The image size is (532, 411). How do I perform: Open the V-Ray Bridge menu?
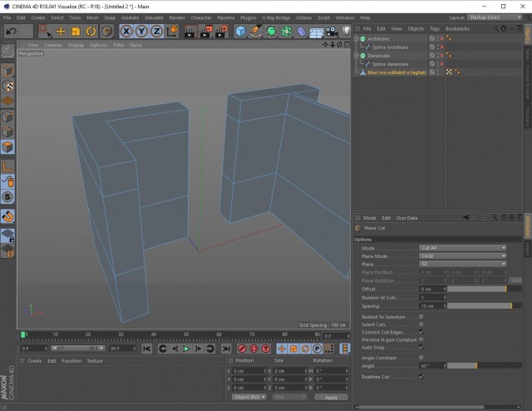click(x=276, y=17)
